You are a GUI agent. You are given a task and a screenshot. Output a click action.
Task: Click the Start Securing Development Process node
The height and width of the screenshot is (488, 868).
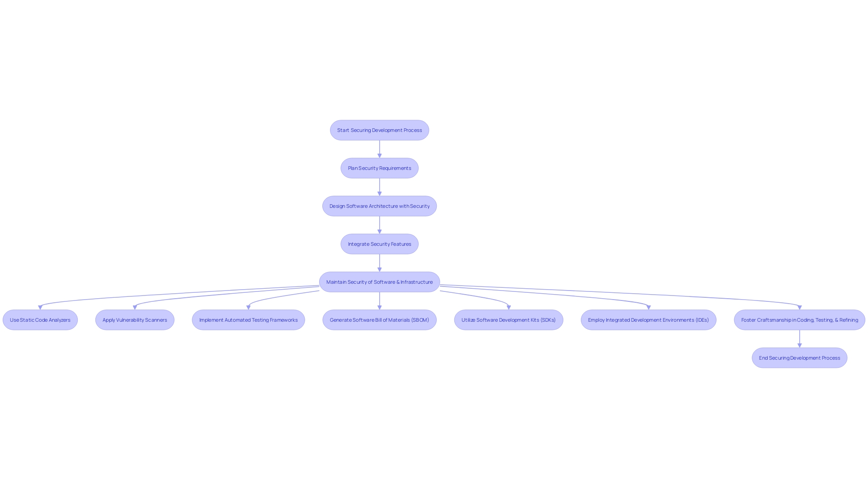pyautogui.click(x=379, y=130)
